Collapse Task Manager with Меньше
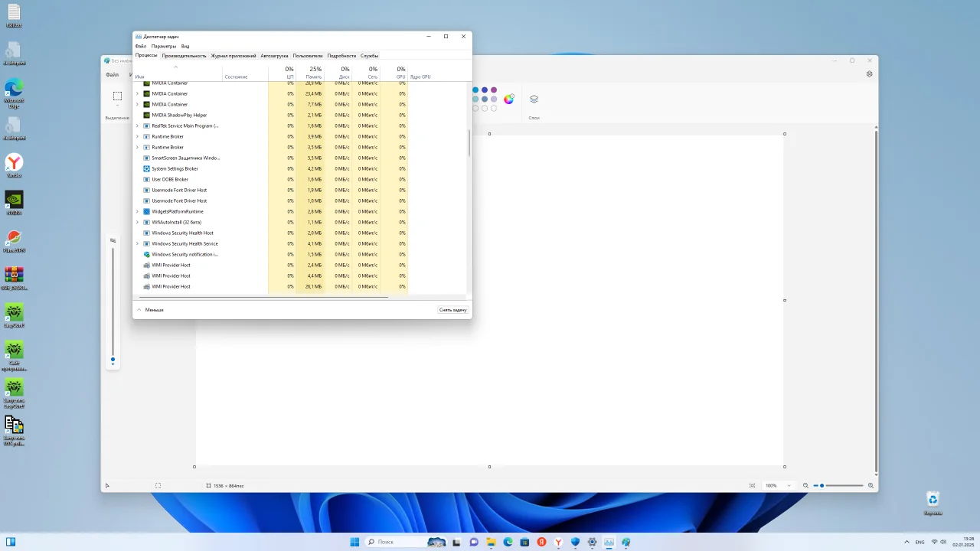Image resolution: width=980 pixels, height=551 pixels. [x=150, y=310]
